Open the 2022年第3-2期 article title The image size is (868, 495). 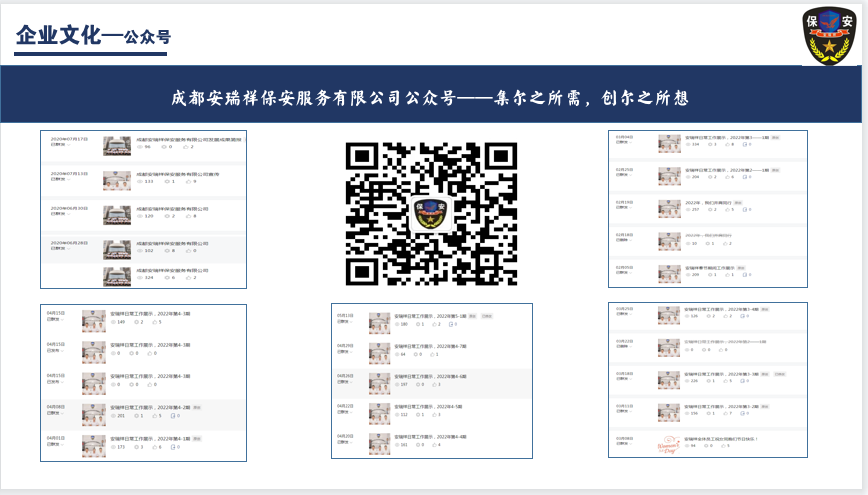tap(721, 407)
